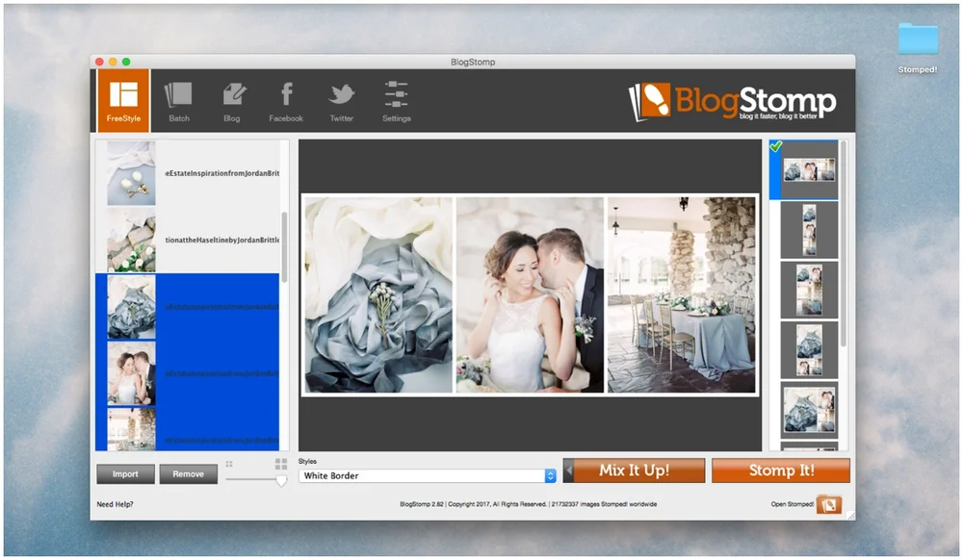Click the Styles dropdown stepper arrows

click(549, 474)
